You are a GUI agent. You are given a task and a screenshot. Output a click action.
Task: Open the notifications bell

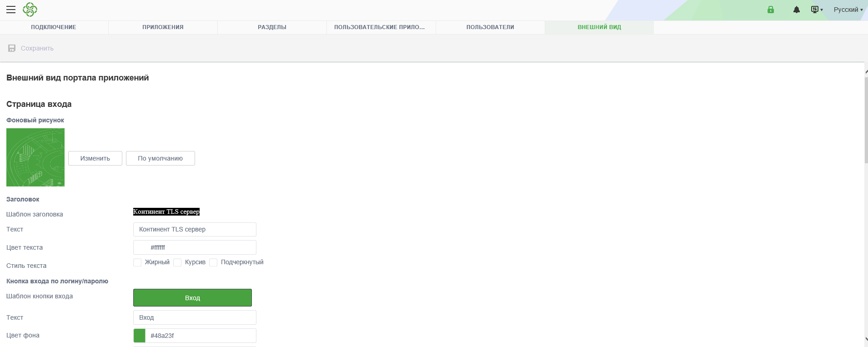(797, 10)
